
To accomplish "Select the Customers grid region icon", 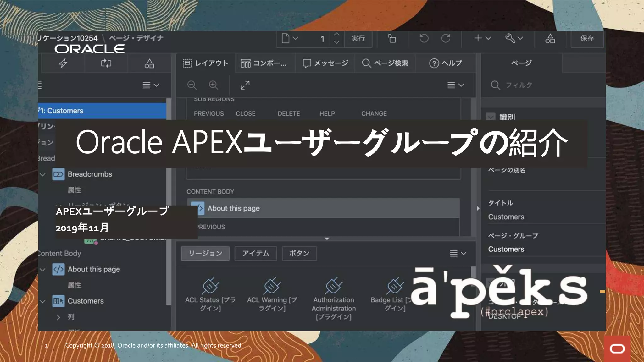I will [58, 301].
